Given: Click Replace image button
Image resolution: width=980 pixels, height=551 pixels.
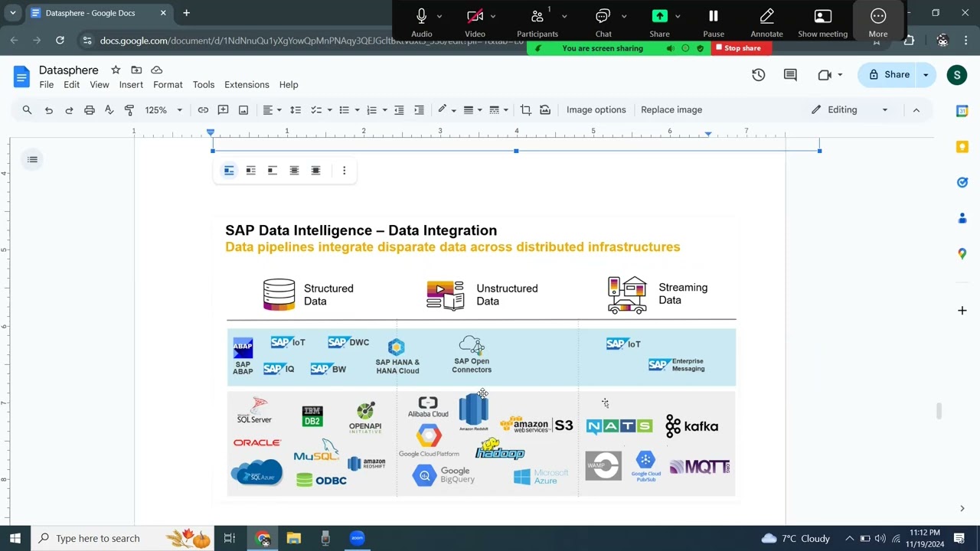Looking at the screenshot, I should [671, 110].
